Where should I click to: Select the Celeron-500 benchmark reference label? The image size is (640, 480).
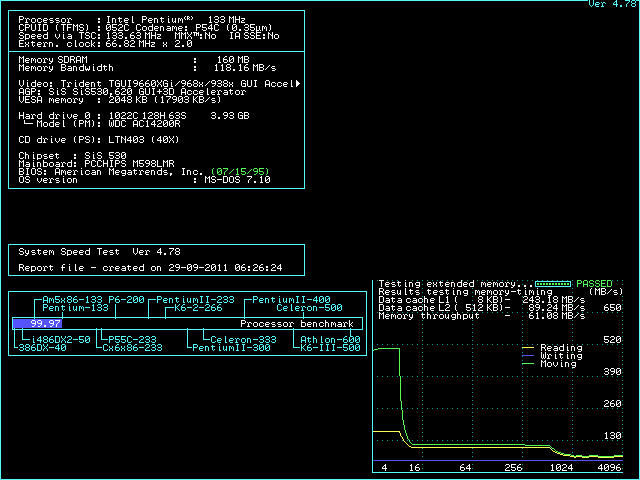pos(309,308)
